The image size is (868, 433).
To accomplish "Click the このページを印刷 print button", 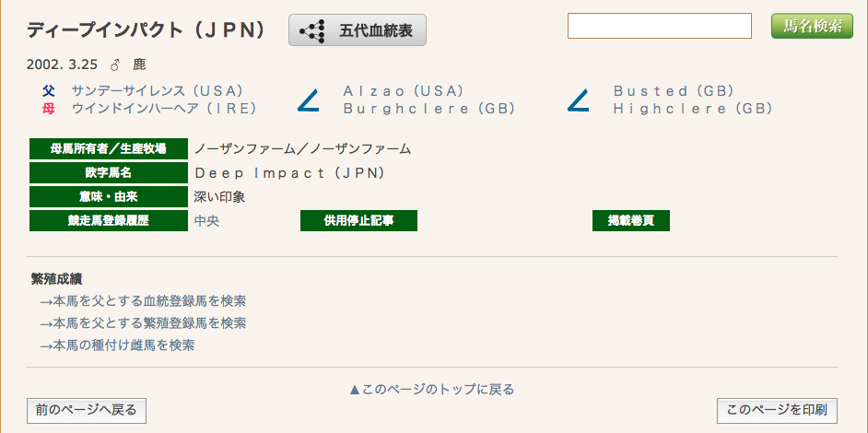I will tap(777, 410).
